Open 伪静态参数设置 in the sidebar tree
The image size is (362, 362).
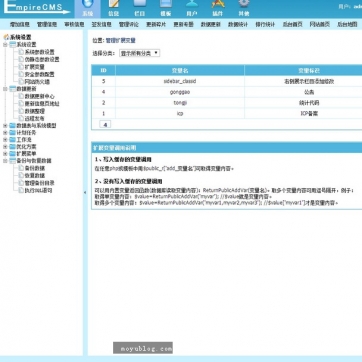click(x=42, y=59)
